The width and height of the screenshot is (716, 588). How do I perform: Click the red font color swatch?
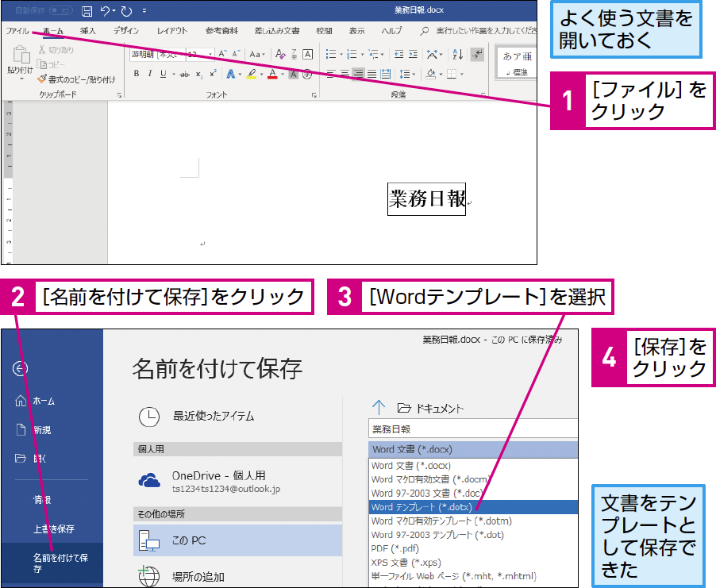[272, 74]
